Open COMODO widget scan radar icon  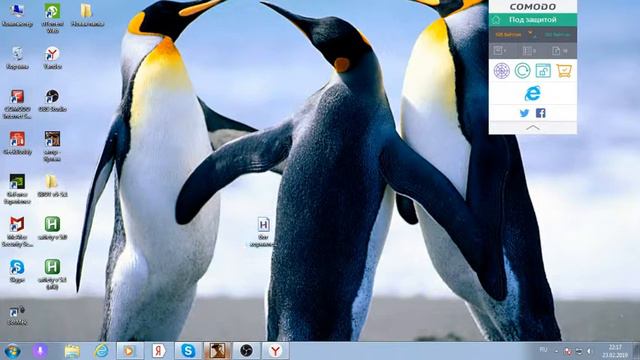click(502, 71)
